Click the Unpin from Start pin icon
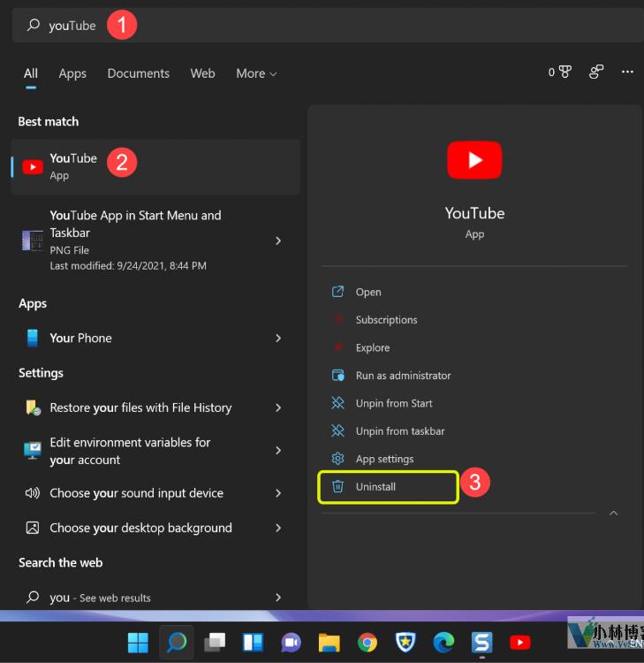The image size is (644, 663). 337,403
